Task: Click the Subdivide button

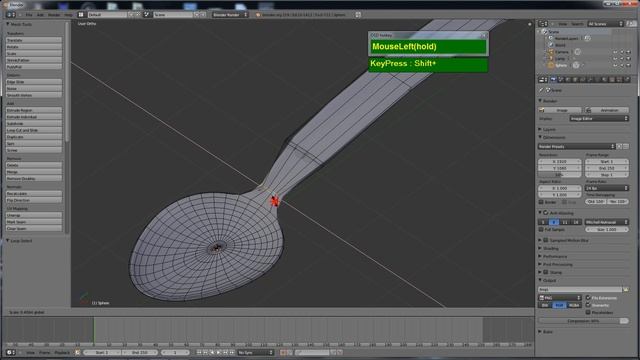Action: [34, 124]
